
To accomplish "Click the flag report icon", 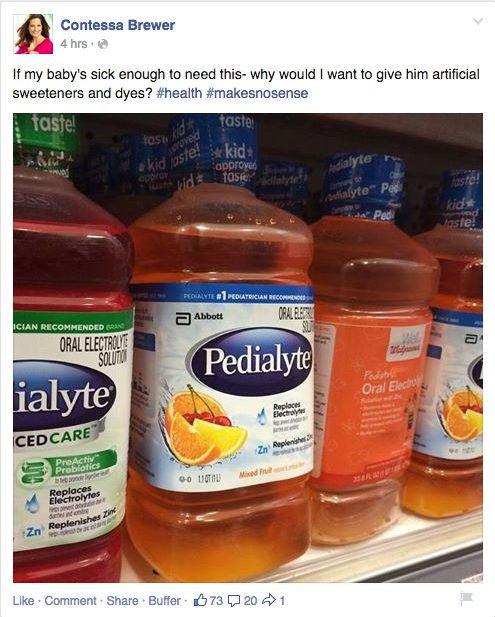I will point(466,599).
